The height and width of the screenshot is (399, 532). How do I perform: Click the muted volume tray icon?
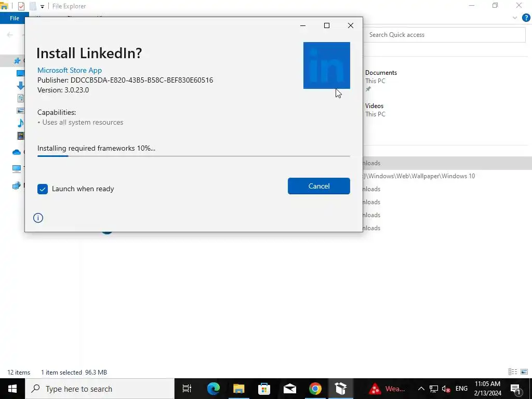(x=446, y=389)
